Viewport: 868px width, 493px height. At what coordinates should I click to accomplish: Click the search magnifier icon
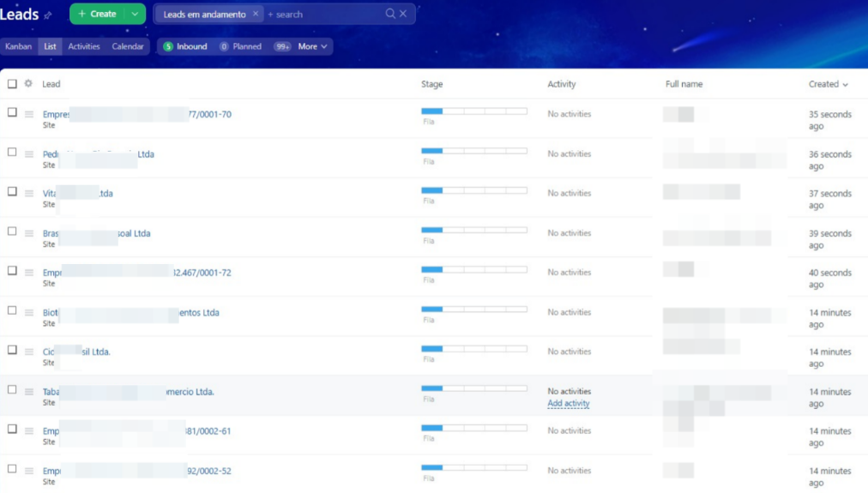[x=390, y=14]
